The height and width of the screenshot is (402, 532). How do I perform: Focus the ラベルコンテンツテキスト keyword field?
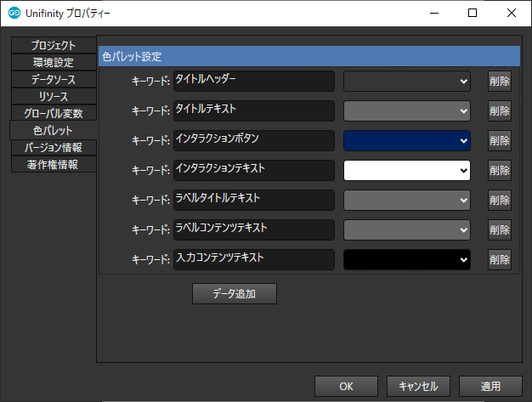click(x=253, y=229)
